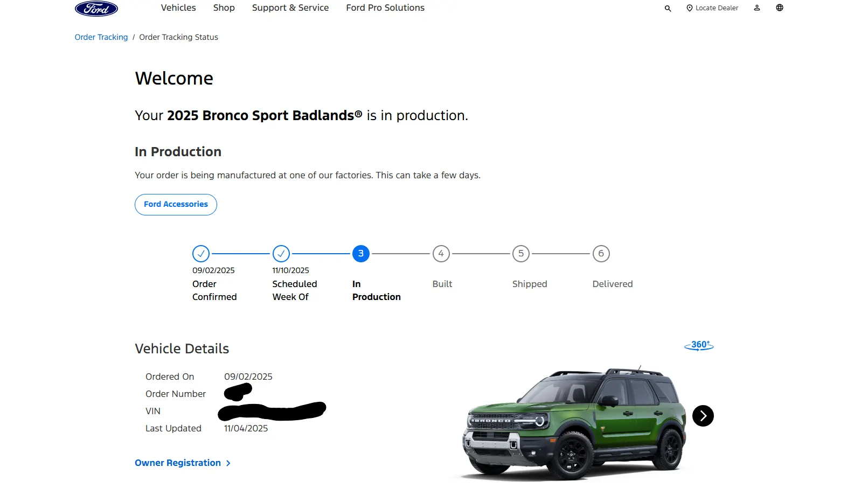This screenshot has height=488, width=868.
Task: Open the language globe icon
Action: [779, 8]
